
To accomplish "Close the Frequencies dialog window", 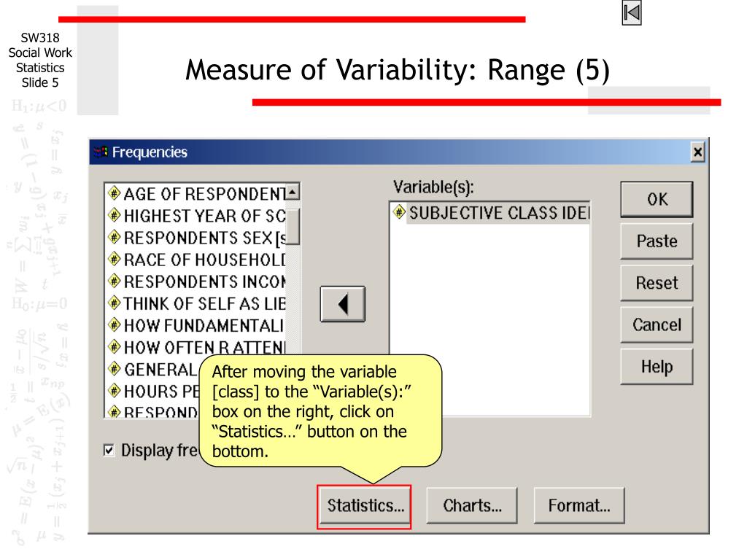I will click(x=698, y=152).
